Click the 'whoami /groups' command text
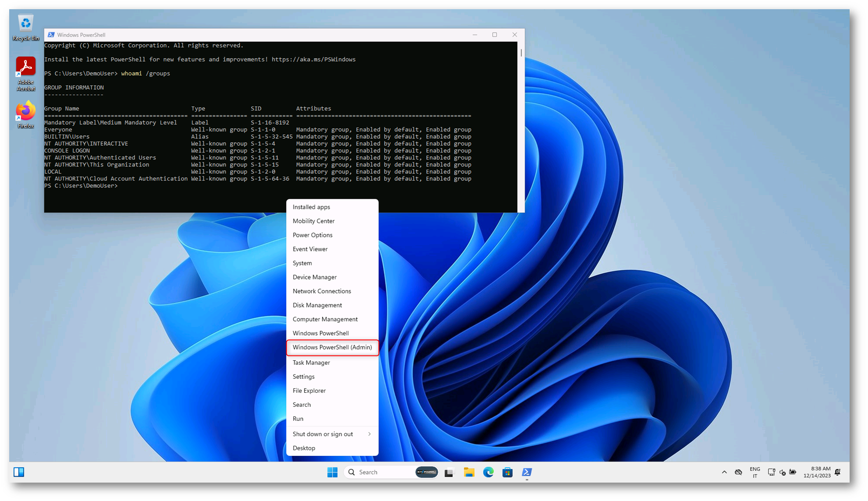Image resolution: width=868 pixels, height=501 pixels. pos(145,73)
